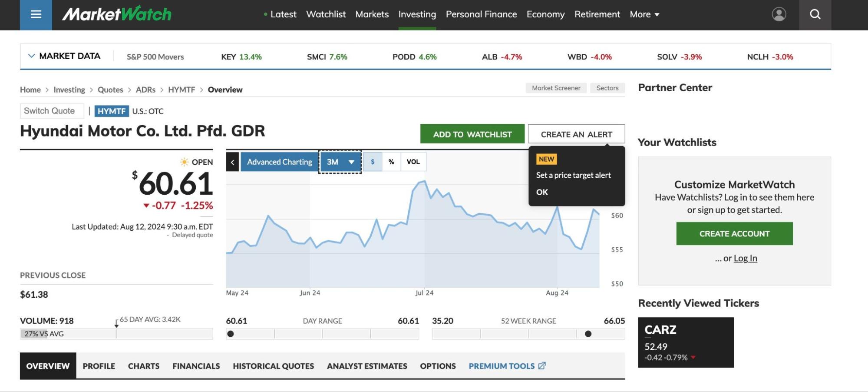Open the Investing breadcrumb link
Image resolution: width=868 pixels, height=392 pixels.
[x=69, y=90]
